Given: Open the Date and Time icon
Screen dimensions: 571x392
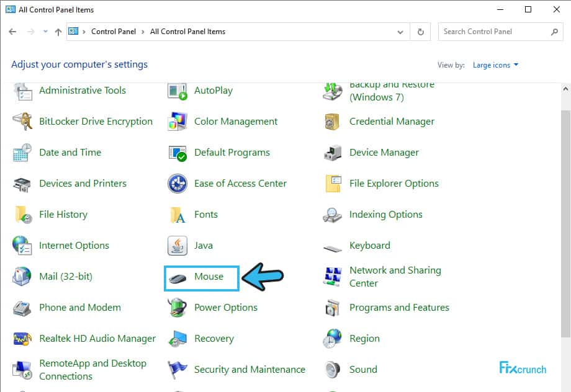Looking at the screenshot, I should point(22,153).
